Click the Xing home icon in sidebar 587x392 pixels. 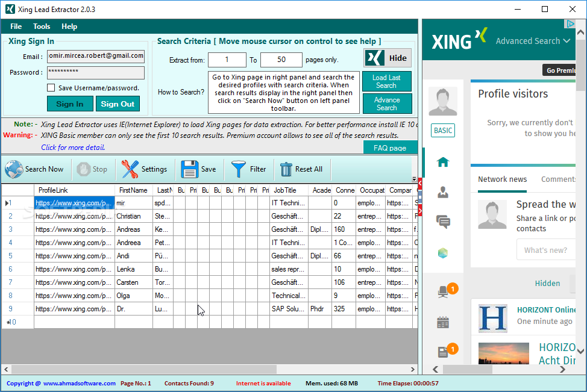[x=443, y=162]
